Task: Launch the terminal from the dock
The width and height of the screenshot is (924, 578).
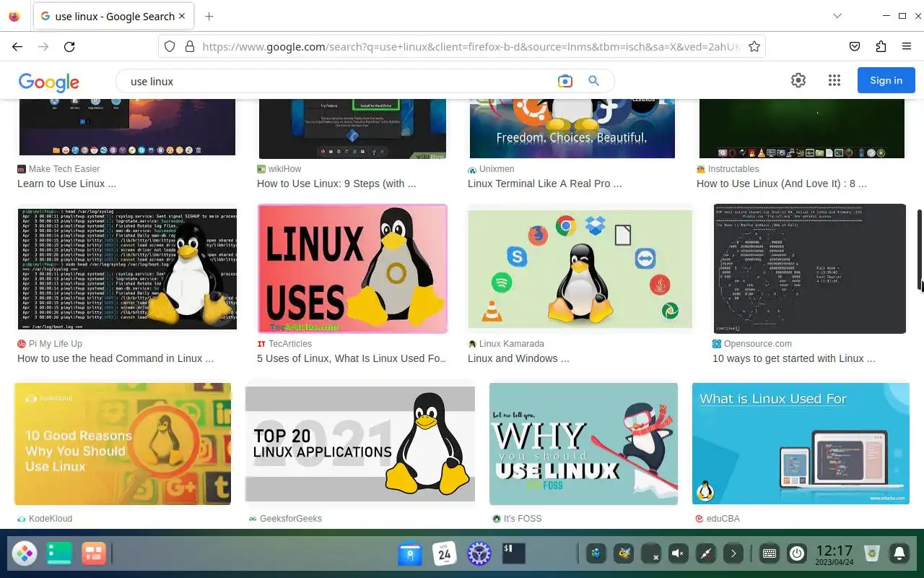Action: click(x=513, y=554)
